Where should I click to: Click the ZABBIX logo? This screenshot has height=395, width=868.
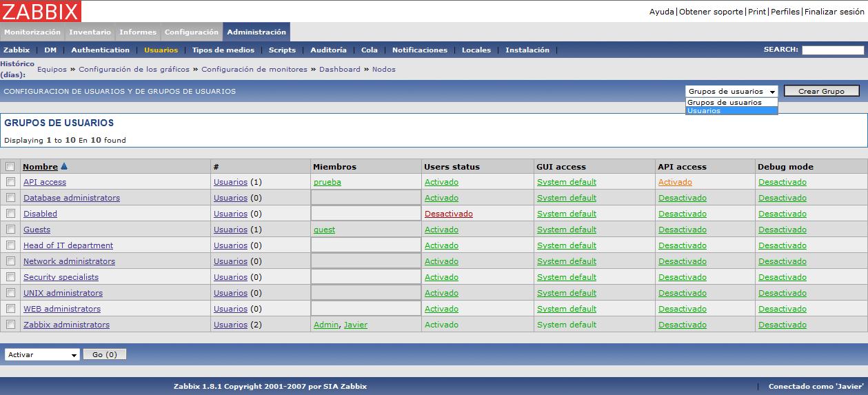point(41,11)
